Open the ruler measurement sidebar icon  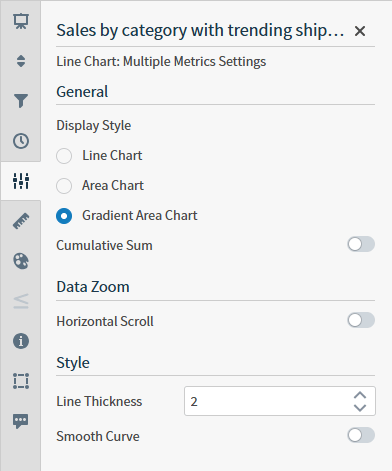21,221
